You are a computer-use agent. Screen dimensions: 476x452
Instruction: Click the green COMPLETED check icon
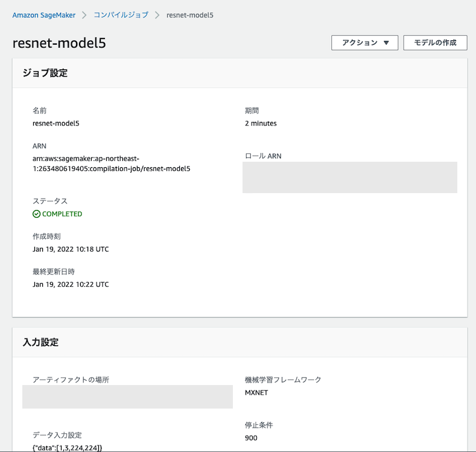click(x=36, y=214)
